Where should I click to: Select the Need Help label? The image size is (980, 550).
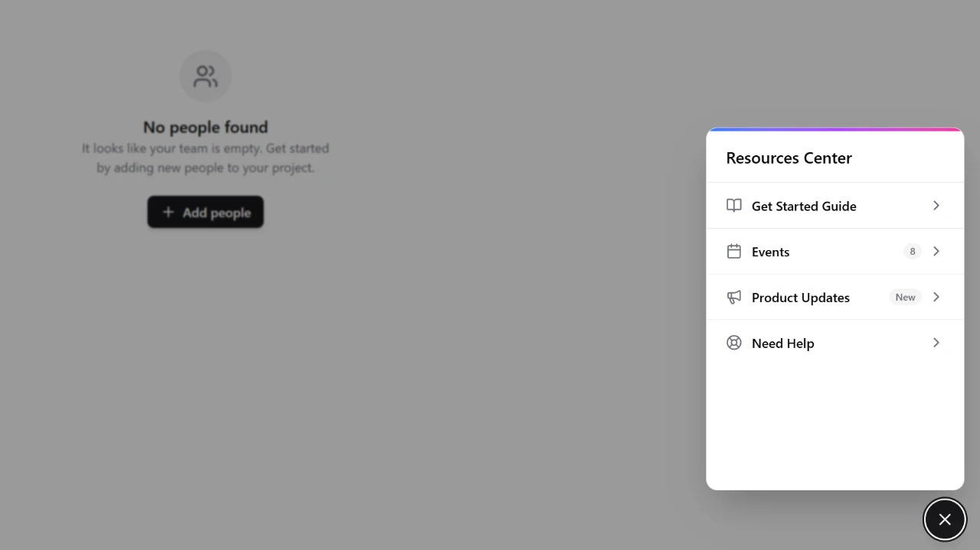[782, 343]
